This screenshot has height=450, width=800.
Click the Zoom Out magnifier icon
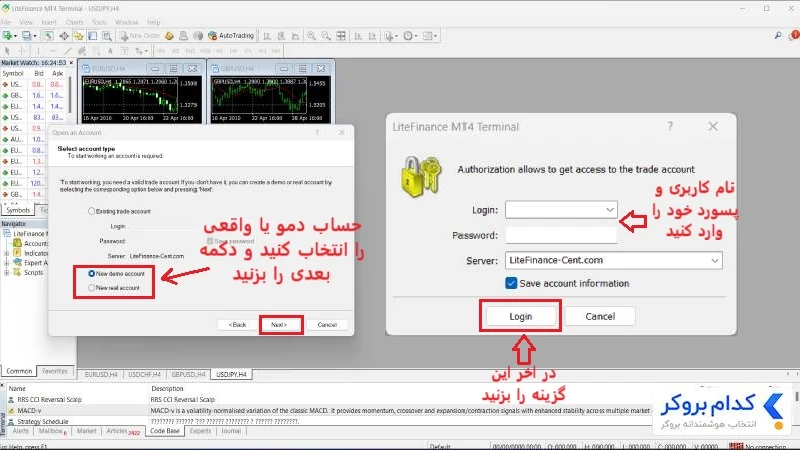point(326,36)
